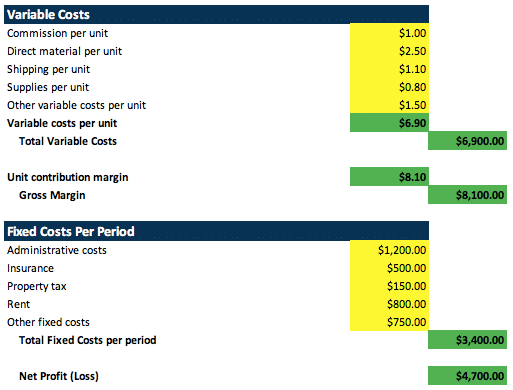
Task: Click the Property tax $150.00 cell
Action: tap(389, 286)
